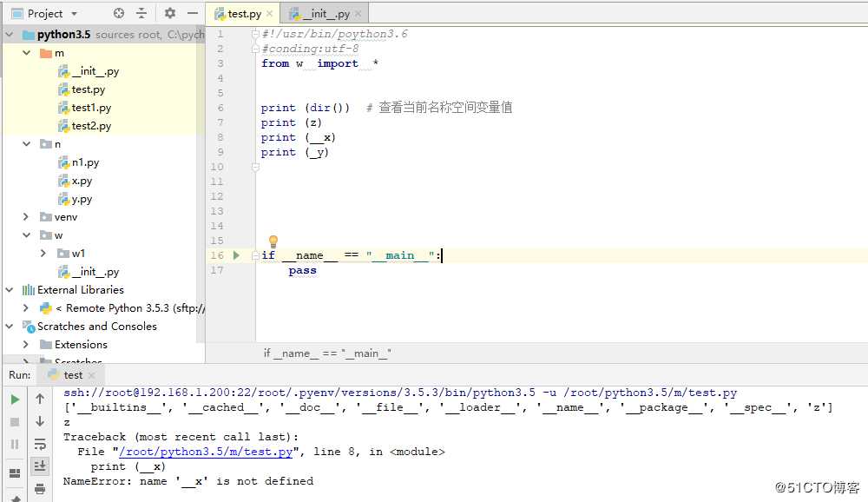This screenshot has width=868, height=502.
Task: Click the pause output icon
Action: 15,444
